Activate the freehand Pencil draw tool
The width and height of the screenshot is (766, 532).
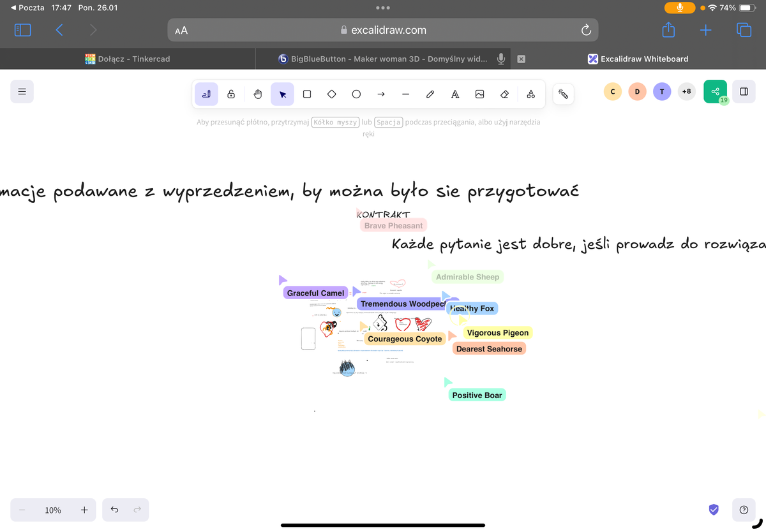(430, 94)
